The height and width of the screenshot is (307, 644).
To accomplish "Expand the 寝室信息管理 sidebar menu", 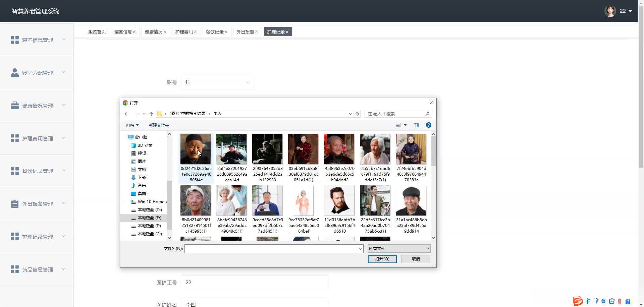I will 37,40.
